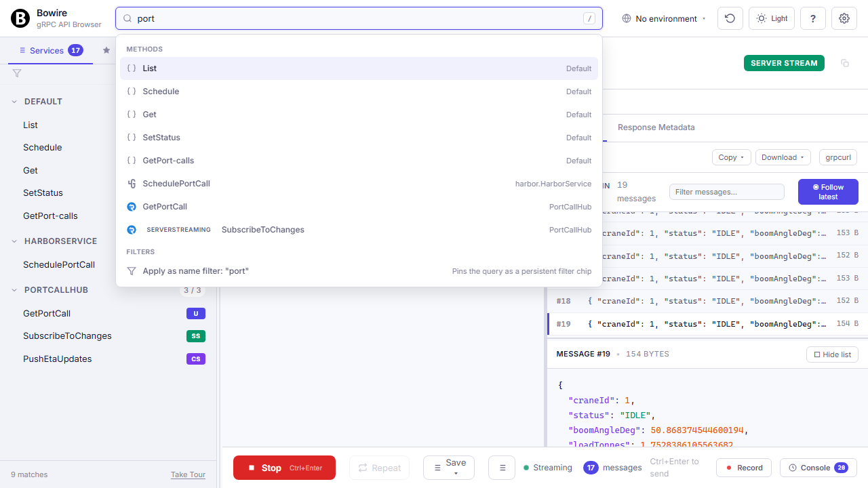
Task: Open the Console panel
Action: coord(818,468)
